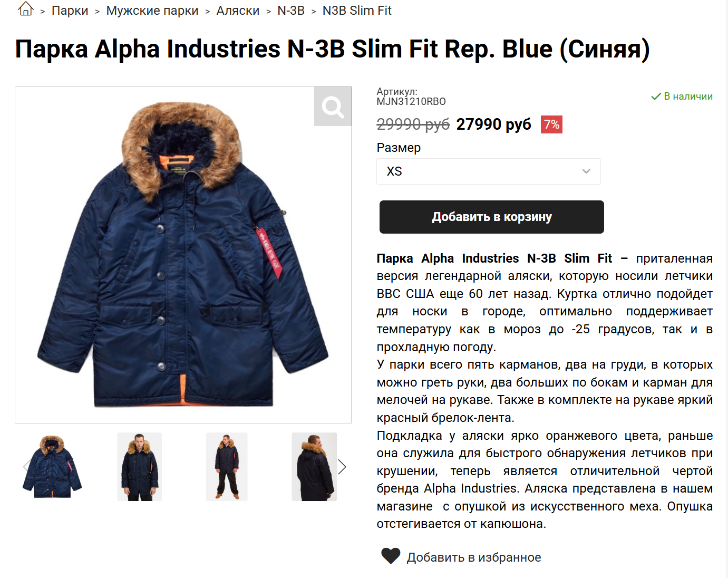
Task: Select back view model thumbnail
Action: (314, 467)
